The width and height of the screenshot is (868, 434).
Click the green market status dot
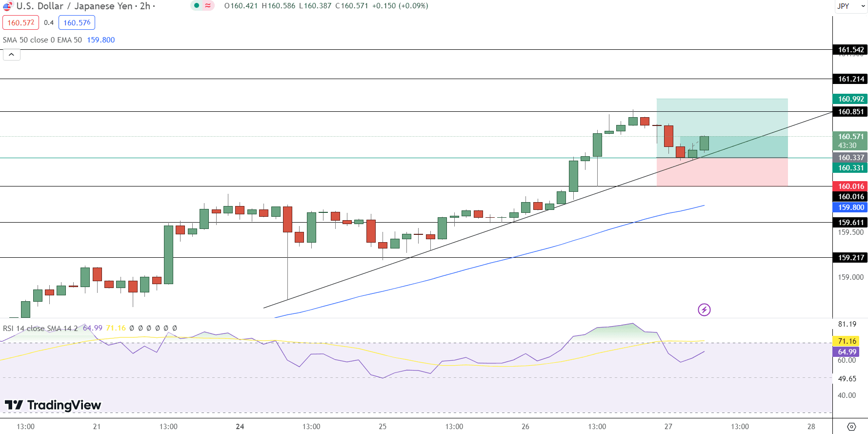pos(197,6)
